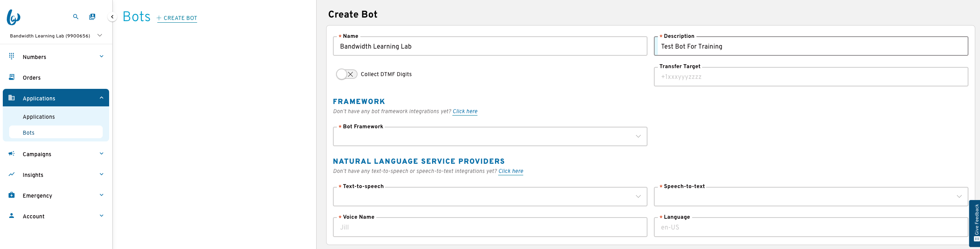
Task: Focus the Name input field
Action: [x=490, y=46]
